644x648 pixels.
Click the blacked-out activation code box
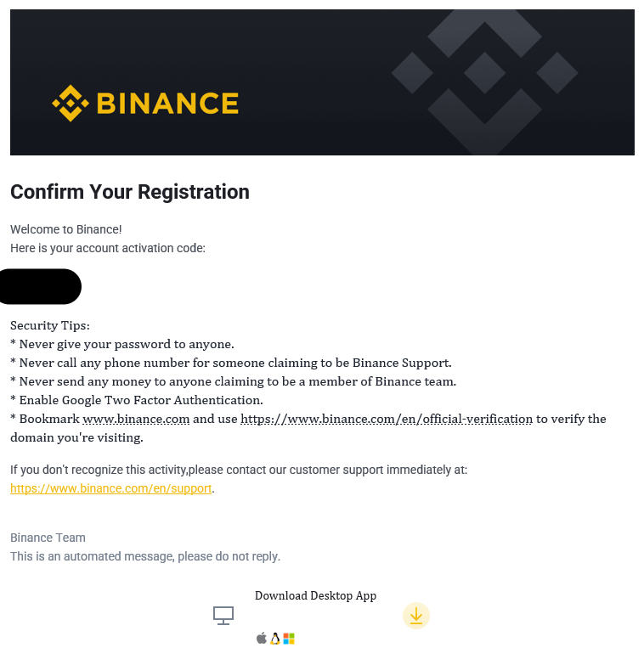click(40, 286)
